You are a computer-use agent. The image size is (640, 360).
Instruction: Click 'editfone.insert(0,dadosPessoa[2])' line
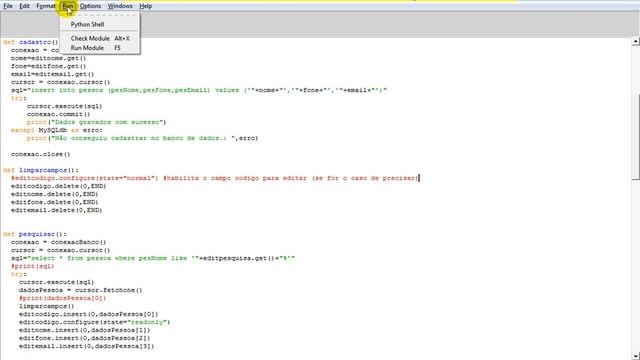tap(84, 338)
